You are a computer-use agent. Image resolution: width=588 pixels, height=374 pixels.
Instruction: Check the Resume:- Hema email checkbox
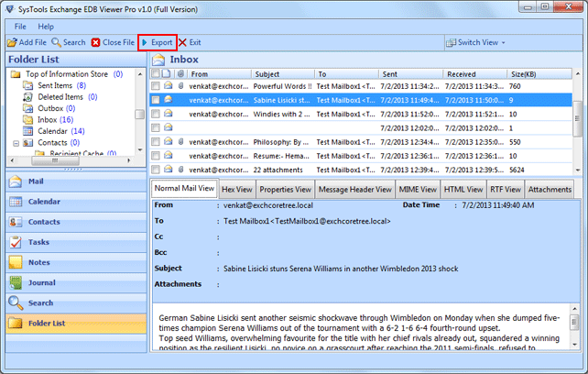156,156
